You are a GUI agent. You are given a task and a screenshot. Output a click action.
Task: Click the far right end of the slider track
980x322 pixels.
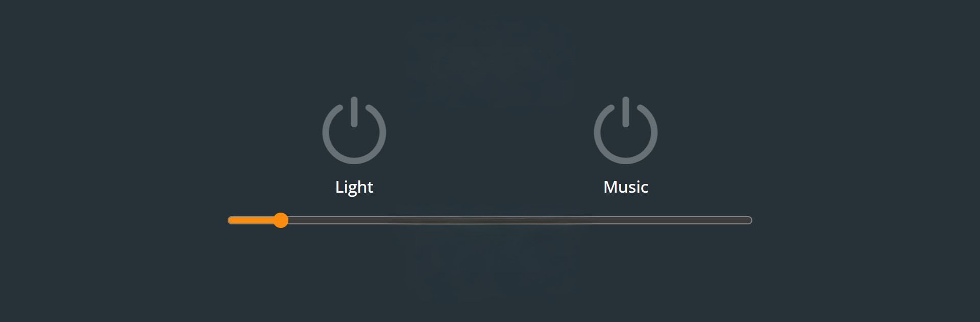coord(750,220)
